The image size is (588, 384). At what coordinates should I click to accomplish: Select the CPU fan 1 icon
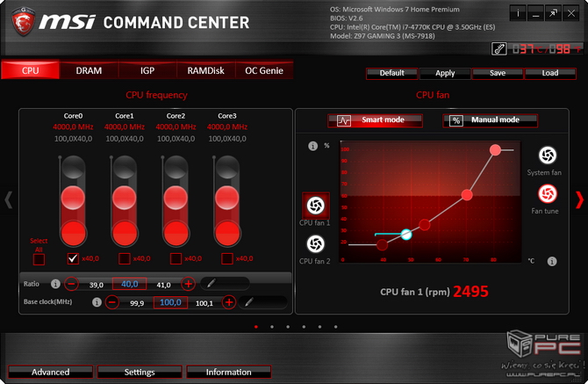[x=316, y=206]
